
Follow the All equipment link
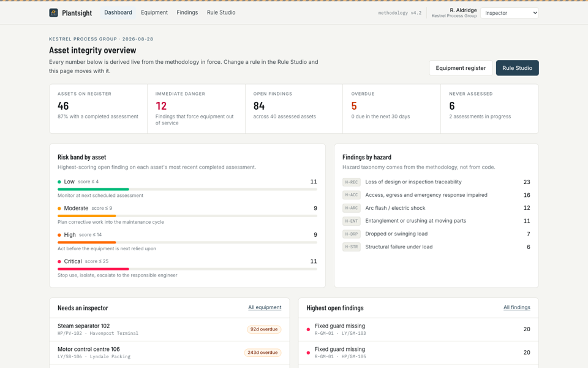coord(265,307)
